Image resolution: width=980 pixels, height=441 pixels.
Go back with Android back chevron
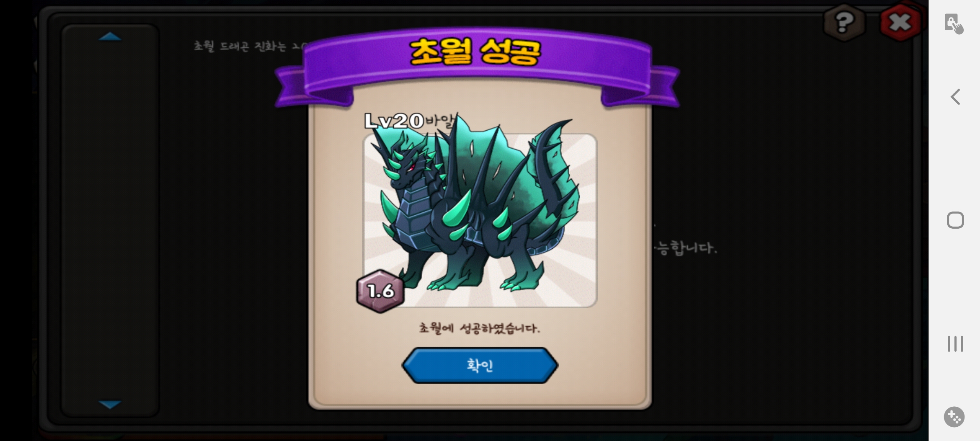coord(955,97)
